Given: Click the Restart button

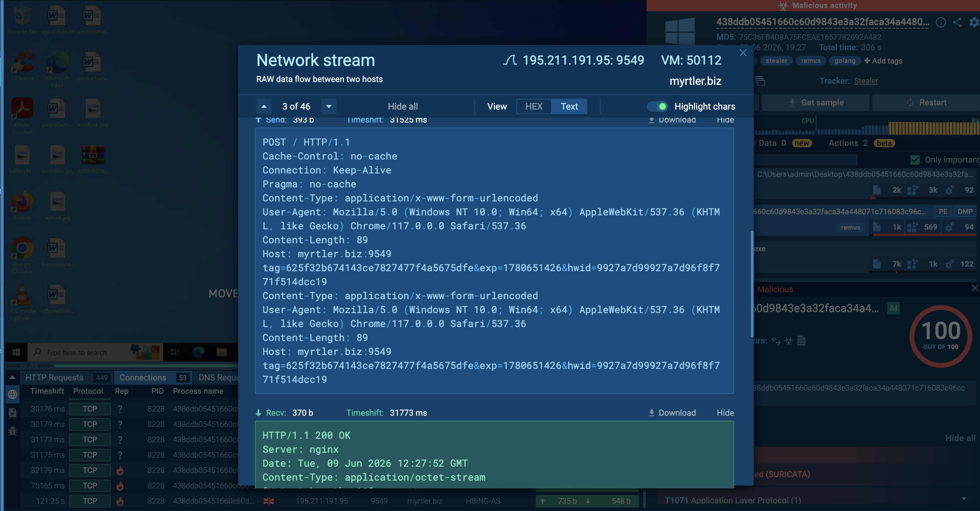Looking at the screenshot, I should pyautogui.click(x=926, y=103).
